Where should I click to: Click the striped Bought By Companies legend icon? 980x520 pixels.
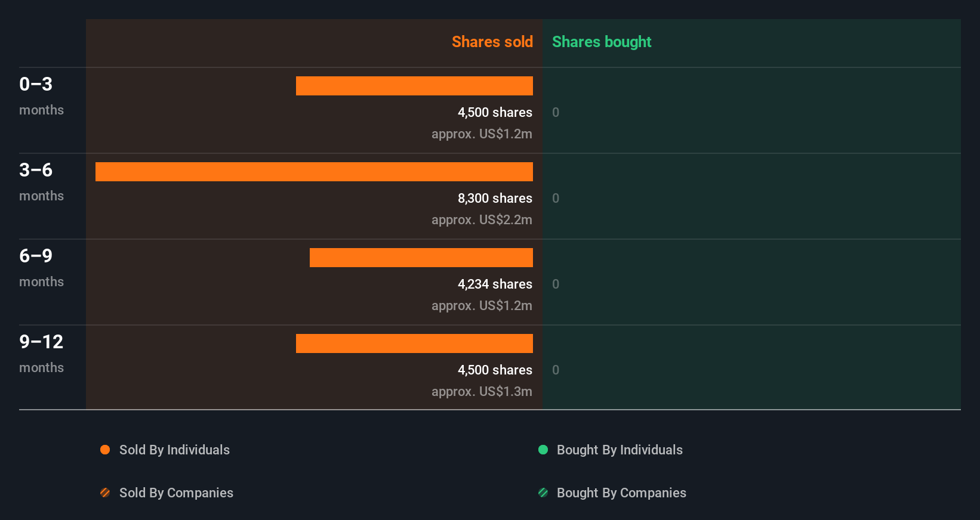[x=543, y=493]
